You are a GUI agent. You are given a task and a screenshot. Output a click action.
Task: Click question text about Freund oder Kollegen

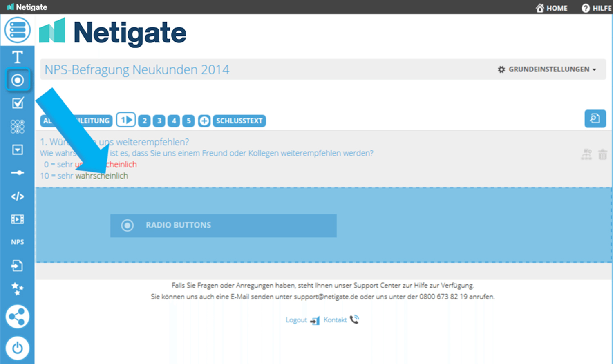(x=206, y=153)
